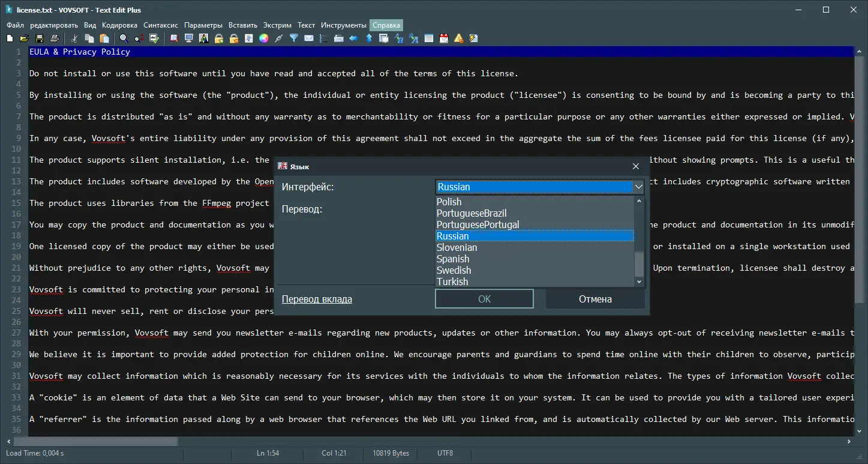The width and height of the screenshot is (868, 464).
Task: Open the Синтаксис menu
Action: coord(161,25)
